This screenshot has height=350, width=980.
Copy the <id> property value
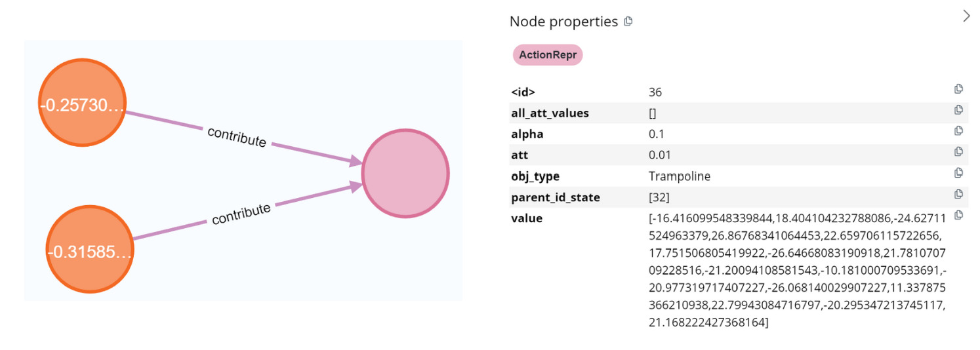[958, 89]
